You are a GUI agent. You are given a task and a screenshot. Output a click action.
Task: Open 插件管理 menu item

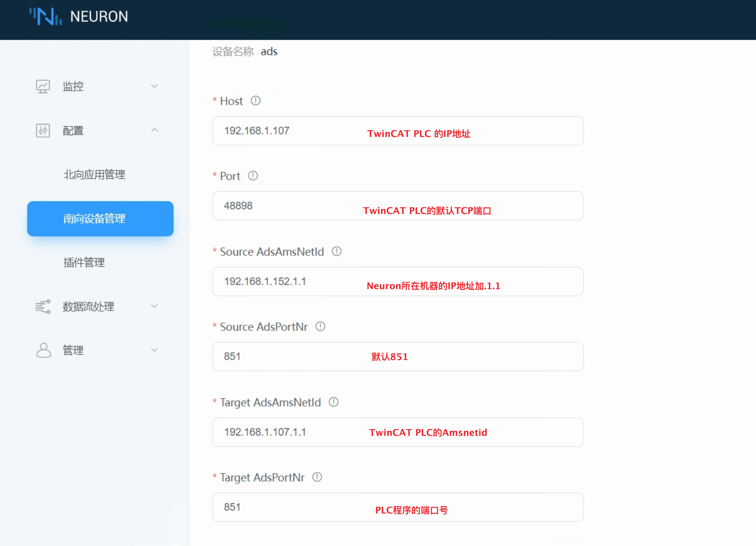84,262
